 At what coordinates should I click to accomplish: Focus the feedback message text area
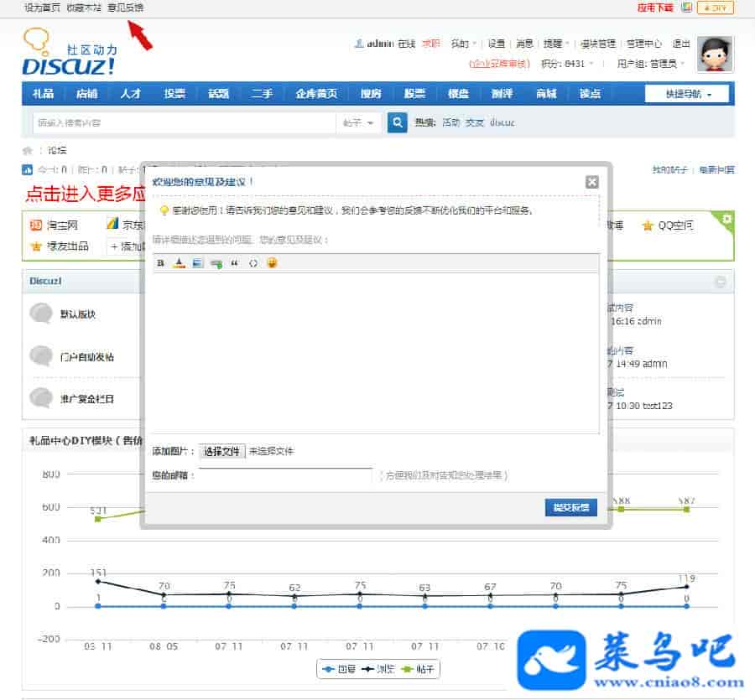376,353
